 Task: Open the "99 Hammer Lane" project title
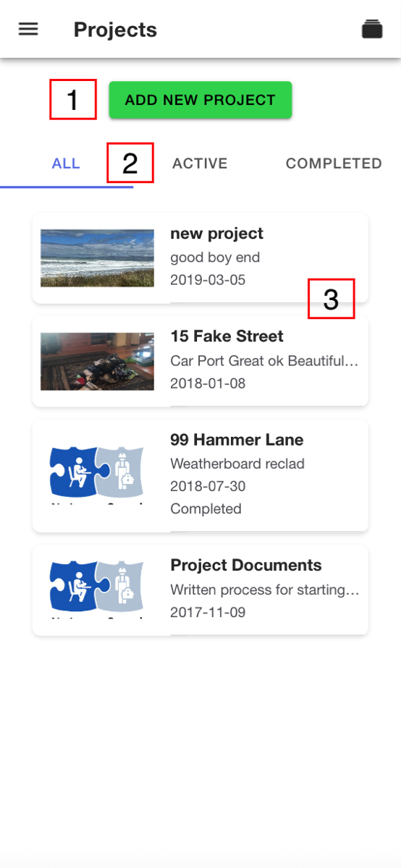point(237,440)
